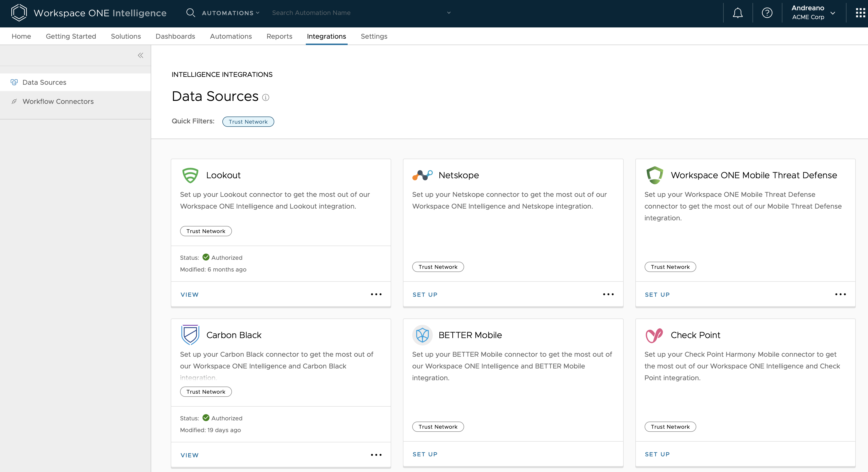Toggle Trust Network tag on Lookout card
The height and width of the screenshot is (472, 868).
(x=206, y=231)
